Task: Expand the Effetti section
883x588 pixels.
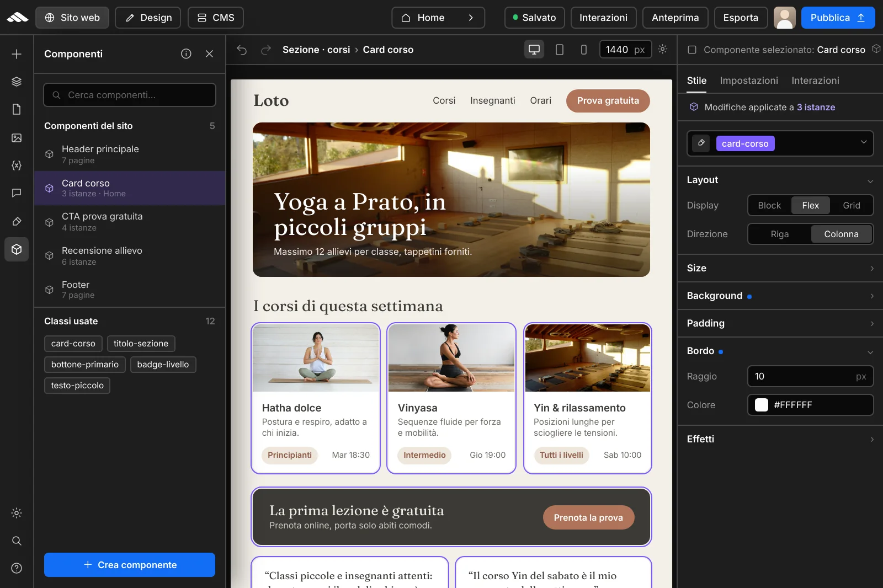Action: [x=780, y=439]
